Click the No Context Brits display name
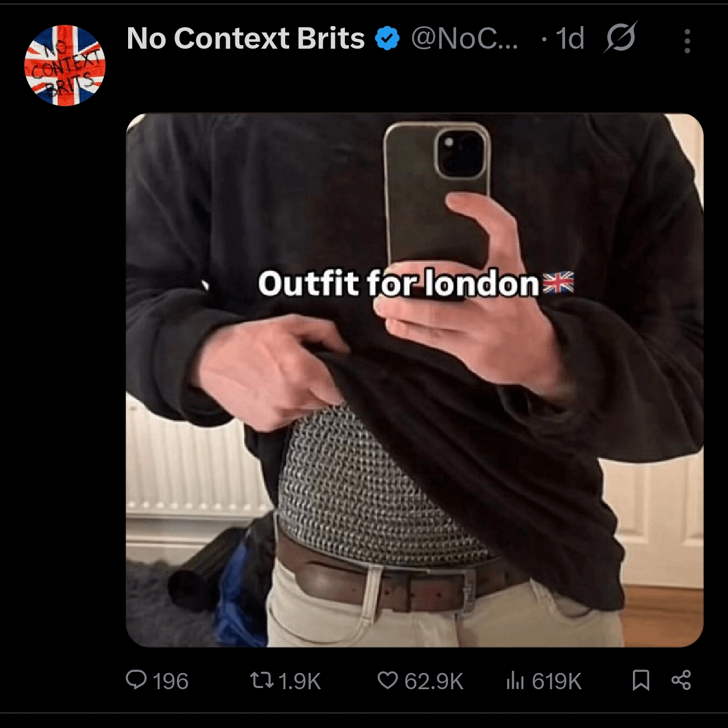This screenshot has height=728, width=728. 245,39
